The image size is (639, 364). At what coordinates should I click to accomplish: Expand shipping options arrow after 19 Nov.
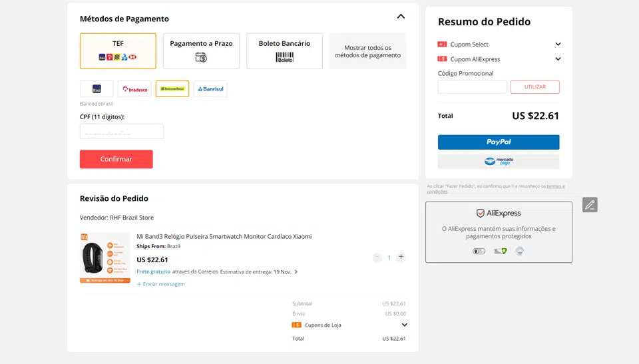click(296, 272)
